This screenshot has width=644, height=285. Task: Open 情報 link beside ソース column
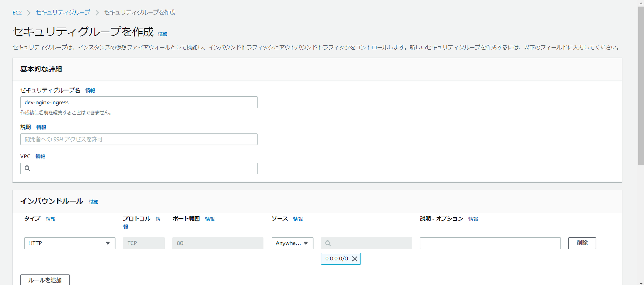click(x=298, y=219)
